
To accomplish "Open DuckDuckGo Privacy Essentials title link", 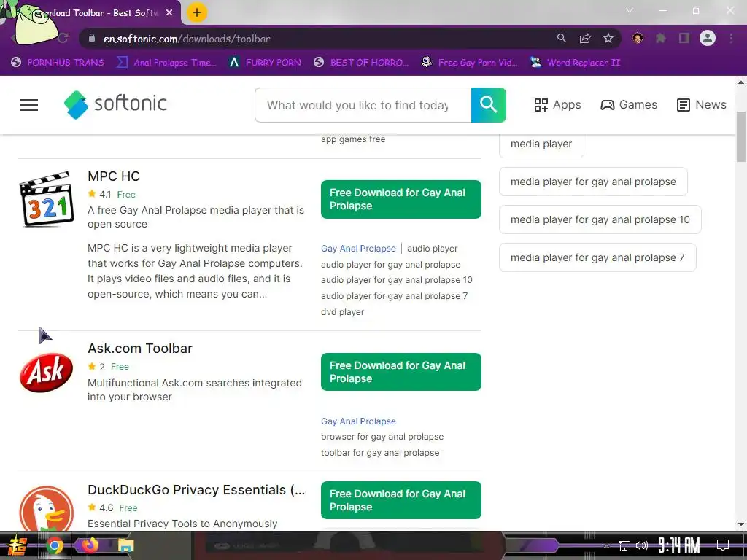I will pyautogui.click(x=196, y=490).
